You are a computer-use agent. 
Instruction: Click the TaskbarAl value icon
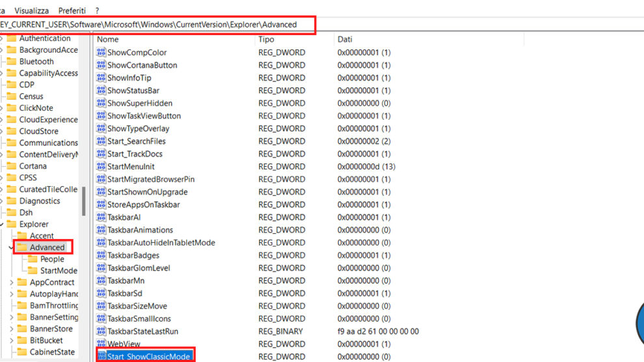coord(101,217)
